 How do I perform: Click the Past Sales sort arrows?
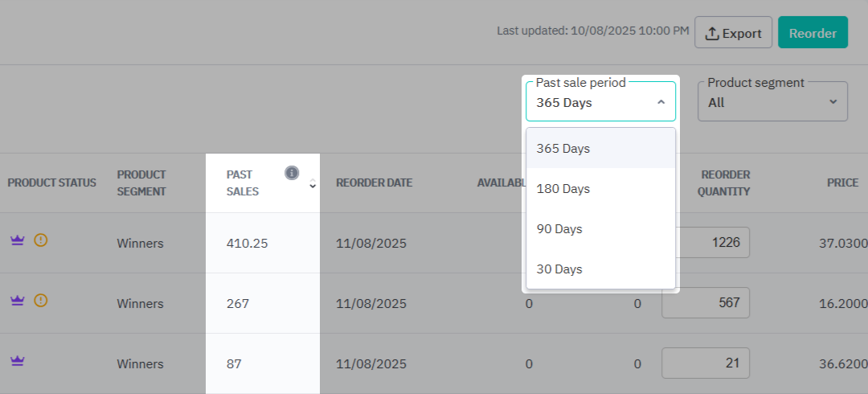(x=313, y=184)
